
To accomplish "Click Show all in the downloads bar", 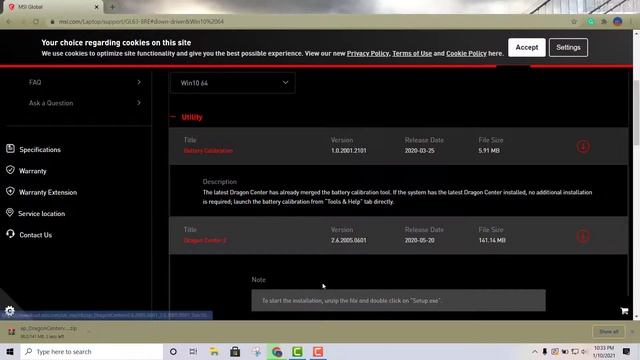I will pyautogui.click(x=609, y=331).
